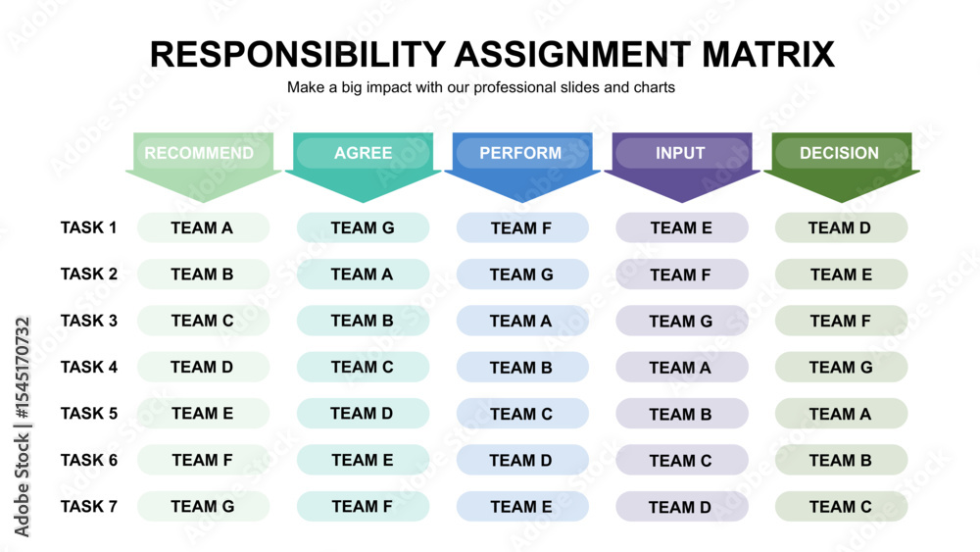Click TEAM G pill in Task 7 Recommend
Screen dimensions: 980x552
coord(203,506)
